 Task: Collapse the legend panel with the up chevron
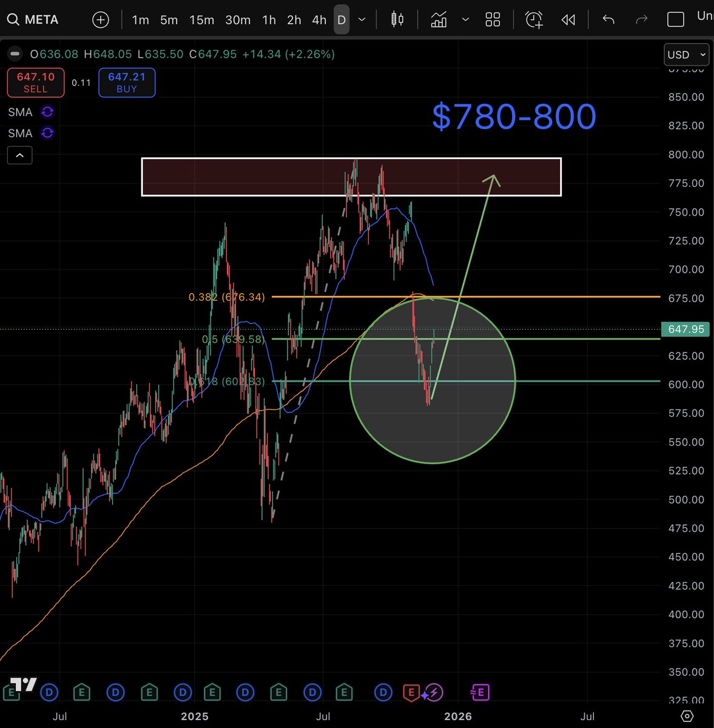click(19, 155)
